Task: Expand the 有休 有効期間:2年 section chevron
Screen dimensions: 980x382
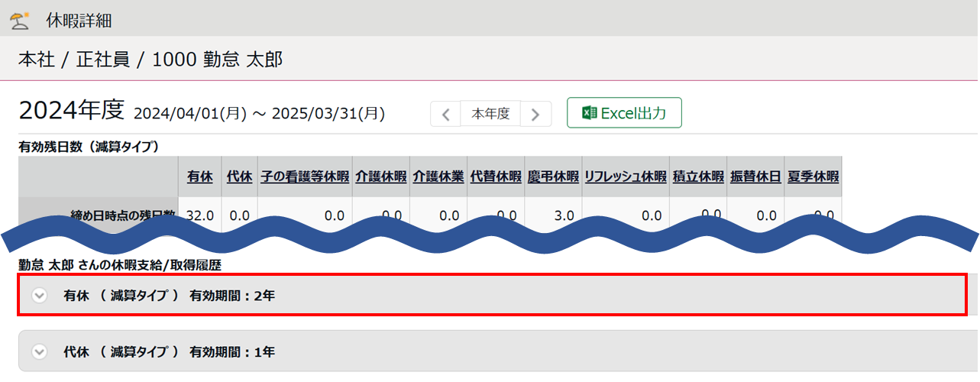Action: 40,296
